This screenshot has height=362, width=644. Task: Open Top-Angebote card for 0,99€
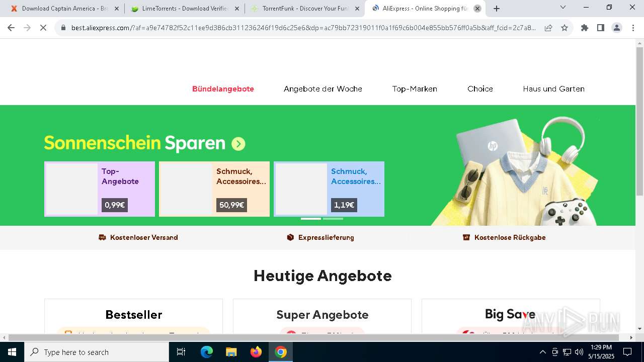pyautogui.click(x=100, y=189)
